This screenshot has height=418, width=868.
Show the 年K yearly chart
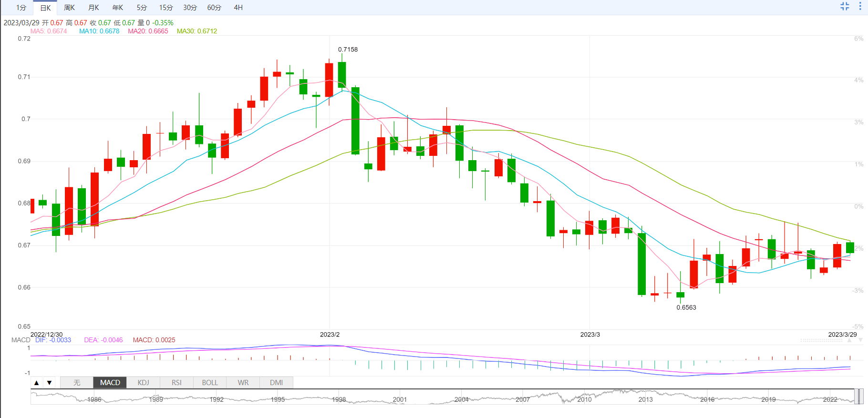pyautogui.click(x=117, y=8)
